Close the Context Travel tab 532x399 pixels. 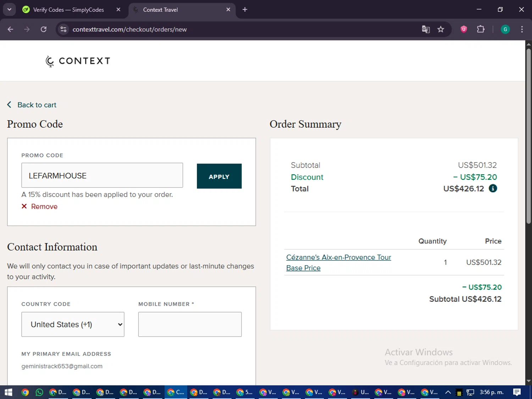228,10
